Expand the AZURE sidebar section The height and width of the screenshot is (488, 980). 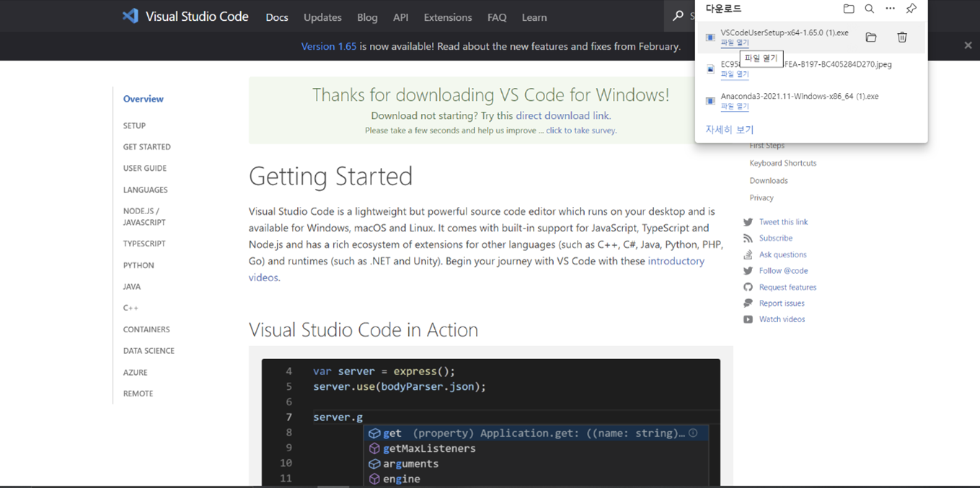click(x=135, y=373)
